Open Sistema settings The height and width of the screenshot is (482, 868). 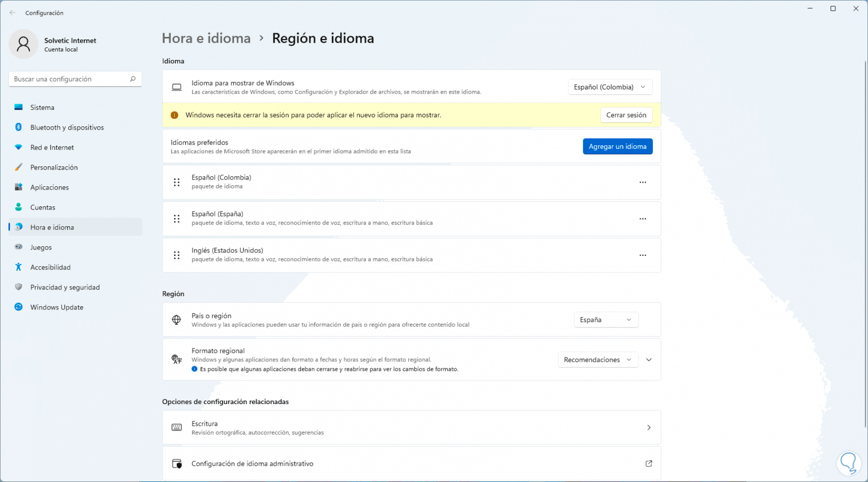[x=75, y=107]
